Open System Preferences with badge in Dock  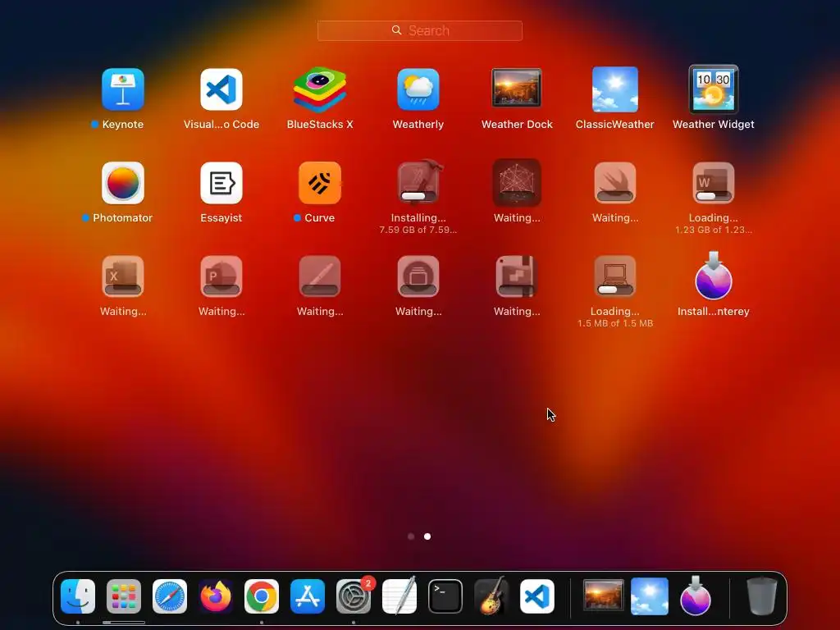point(354,596)
